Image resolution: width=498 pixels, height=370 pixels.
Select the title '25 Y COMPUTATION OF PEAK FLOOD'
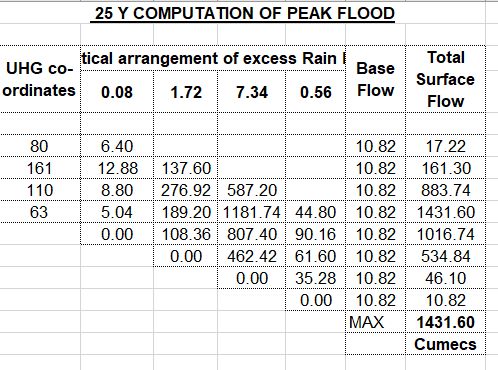pos(245,13)
